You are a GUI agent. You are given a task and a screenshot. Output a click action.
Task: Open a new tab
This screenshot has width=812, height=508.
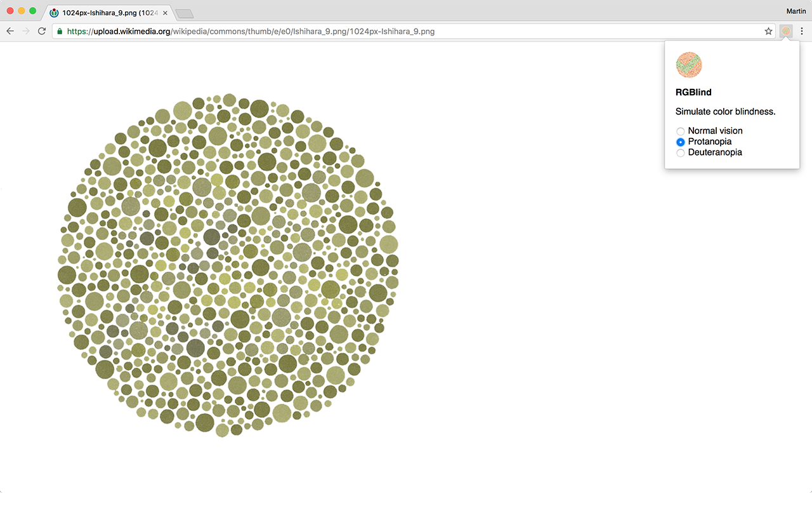(x=184, y=13)
